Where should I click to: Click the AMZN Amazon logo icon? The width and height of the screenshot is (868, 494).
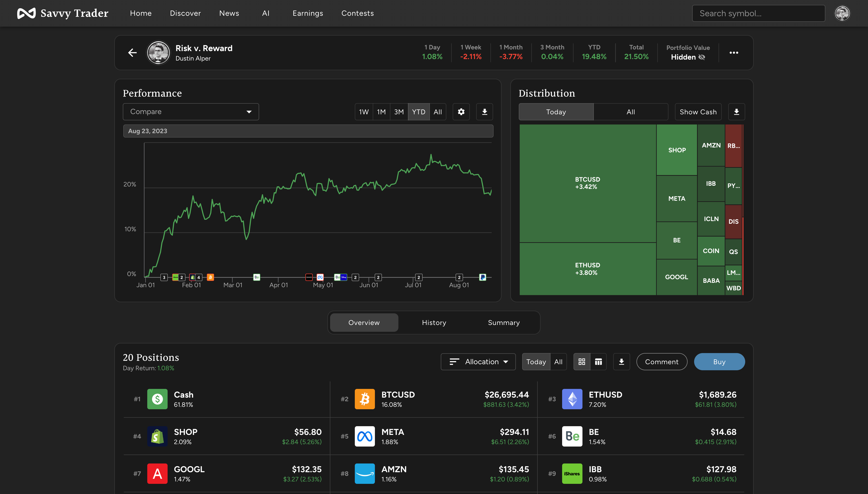click(x=365, y=474)
